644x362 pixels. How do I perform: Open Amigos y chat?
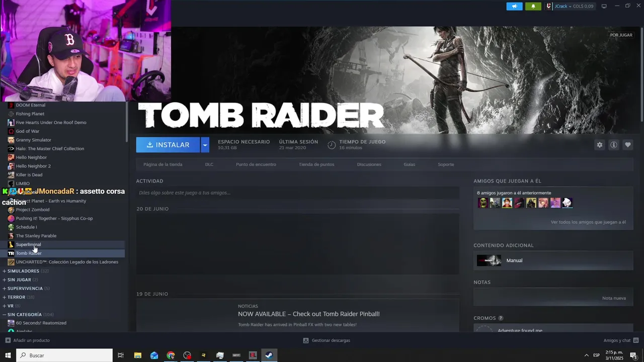click(x=621, y=340)
